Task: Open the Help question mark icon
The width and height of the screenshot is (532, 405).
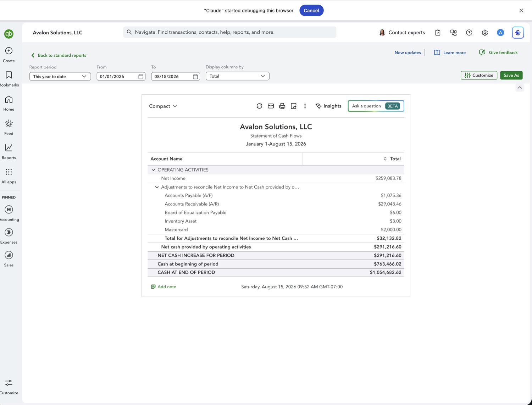Action: point(469,33)
